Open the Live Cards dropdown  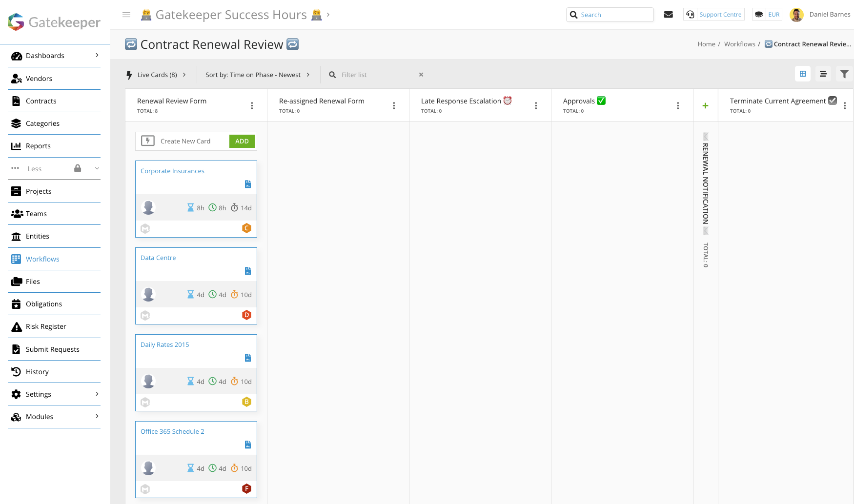tap(157, 75)
